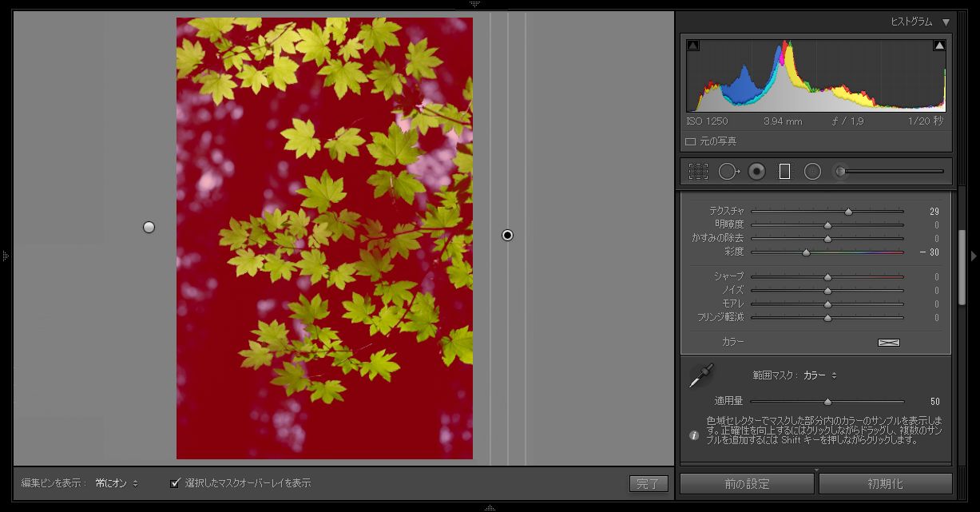Click the selected black edit pin
The image size is (980, 512).
click(507, 235)
